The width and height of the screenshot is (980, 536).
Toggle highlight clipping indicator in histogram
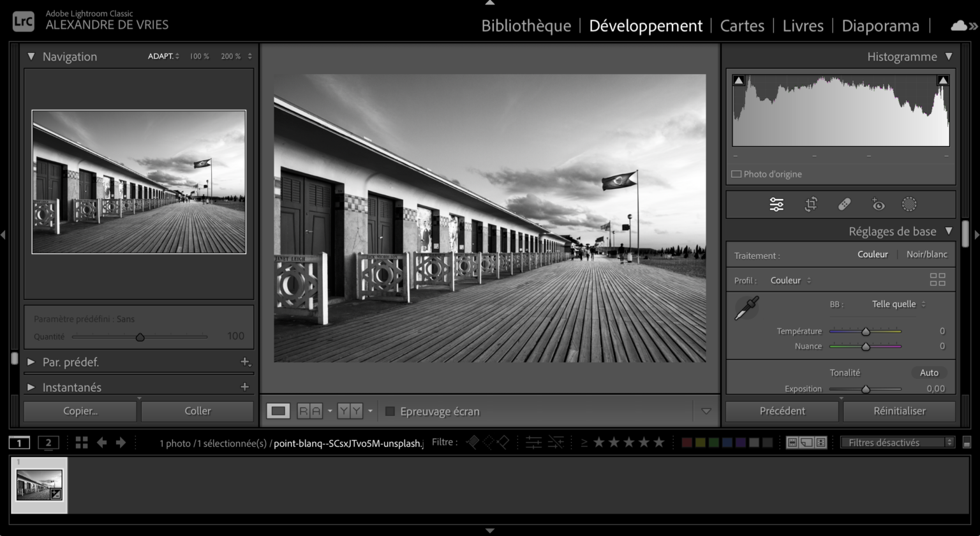[943, 80]
